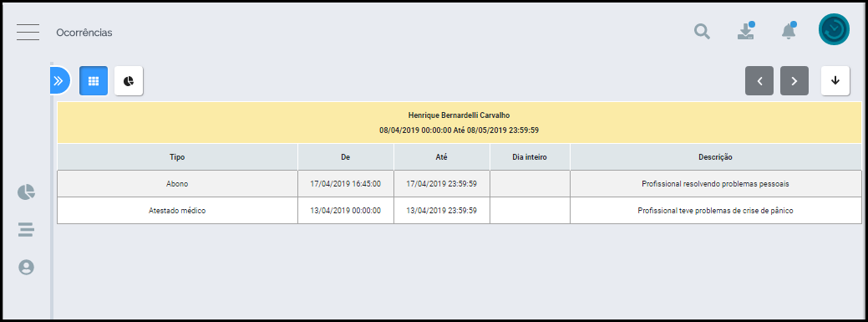Click the Tipo column header
Viewport: 868px width, 322px height.
[x=177, y=157]
